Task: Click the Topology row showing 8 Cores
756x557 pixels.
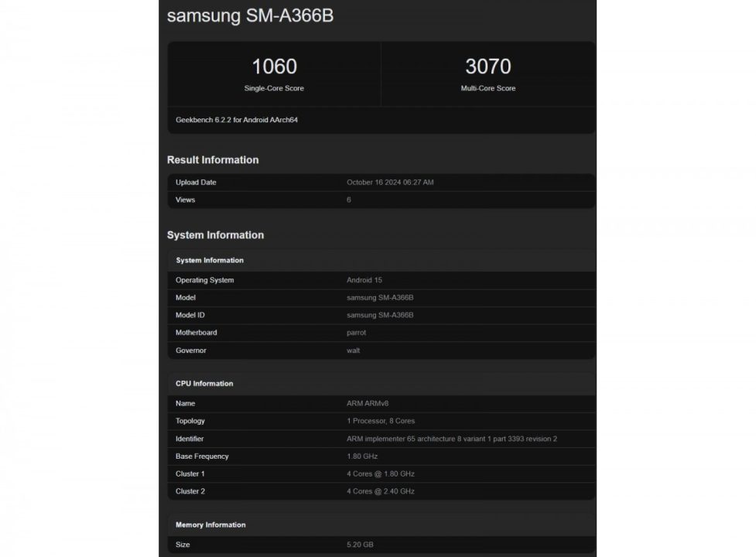Action: [x=381, y=421]
